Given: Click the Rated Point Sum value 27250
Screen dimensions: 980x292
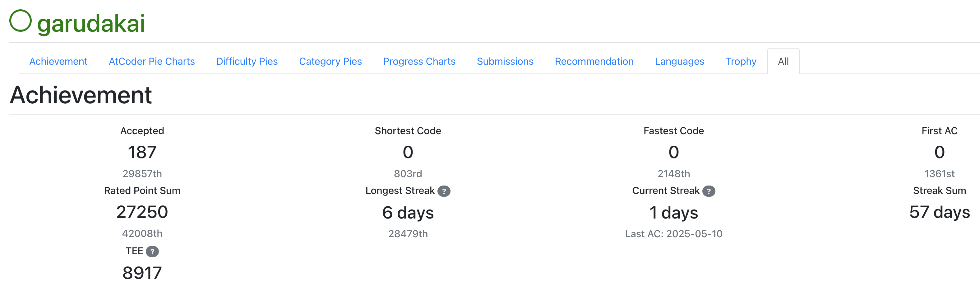Looking at the screenshot, I should (142, 212).
